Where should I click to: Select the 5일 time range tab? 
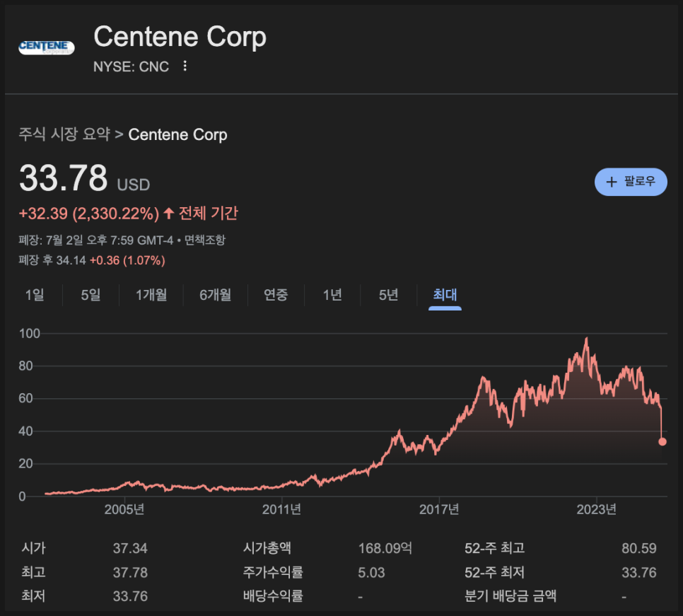91,295
